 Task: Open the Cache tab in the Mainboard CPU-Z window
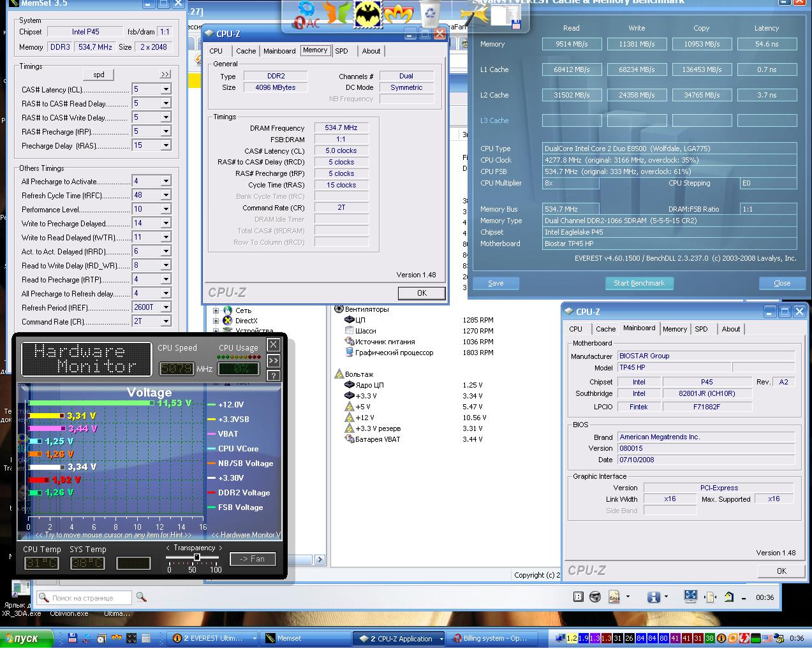(605, 329)
